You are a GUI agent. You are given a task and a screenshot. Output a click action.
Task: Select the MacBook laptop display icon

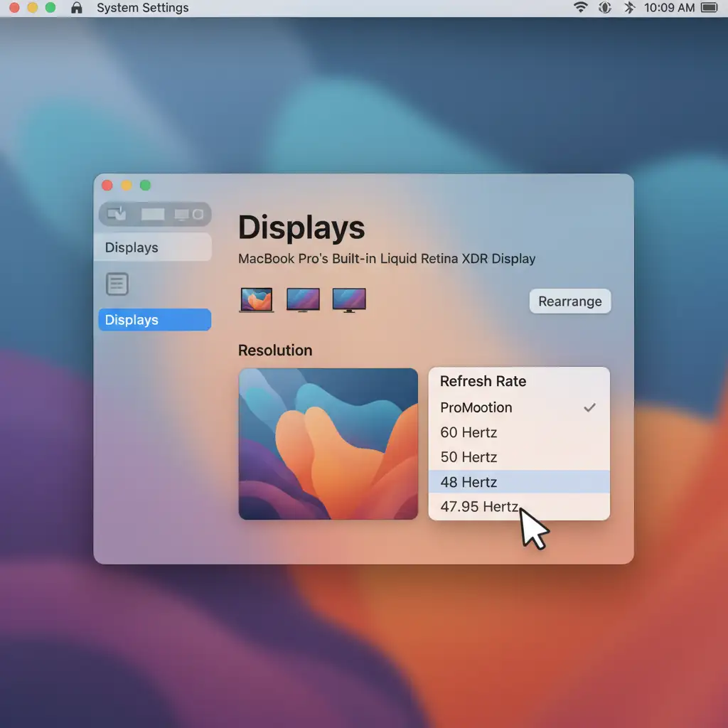click(x=256, y=299)
